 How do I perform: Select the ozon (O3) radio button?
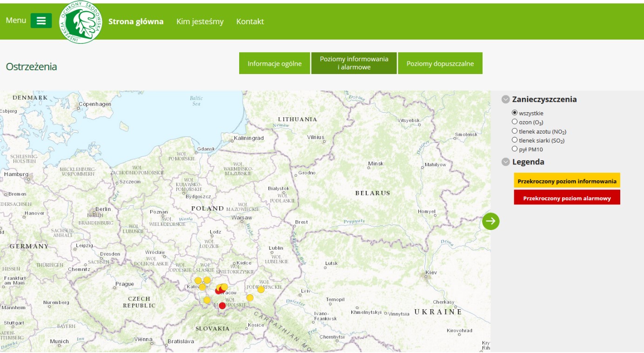coord(515,122)
